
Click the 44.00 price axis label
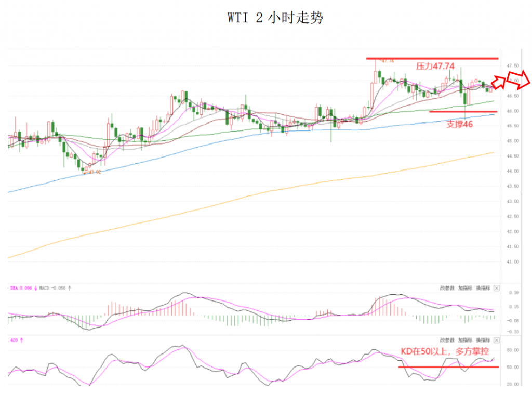[513, 171]
